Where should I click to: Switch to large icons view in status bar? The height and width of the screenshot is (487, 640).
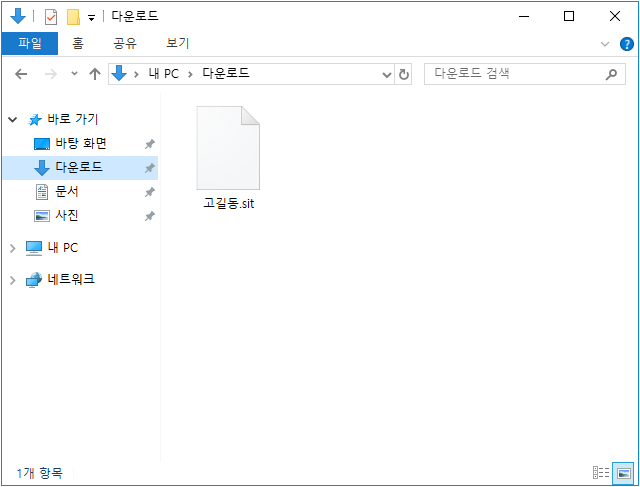tap(623, 473)
